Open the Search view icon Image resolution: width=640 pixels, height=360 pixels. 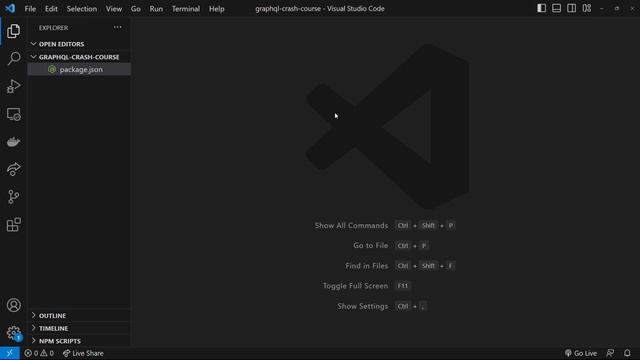13,58
